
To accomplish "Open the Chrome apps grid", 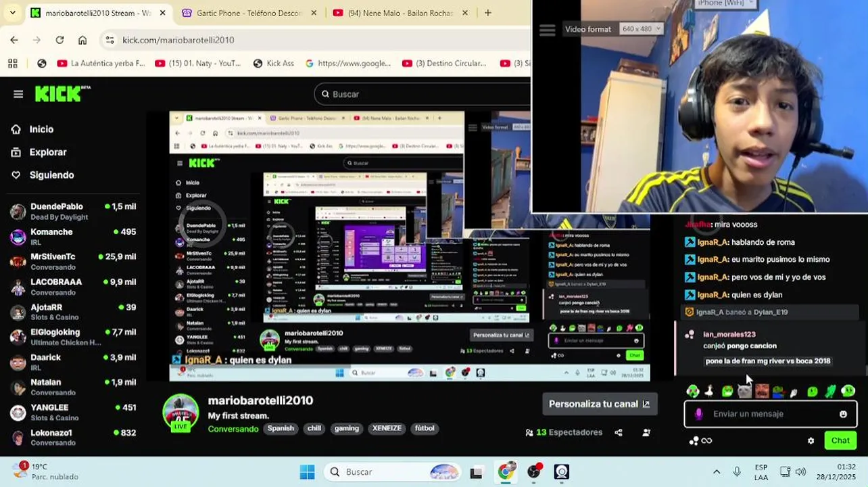I will click(x=12, y=64).
